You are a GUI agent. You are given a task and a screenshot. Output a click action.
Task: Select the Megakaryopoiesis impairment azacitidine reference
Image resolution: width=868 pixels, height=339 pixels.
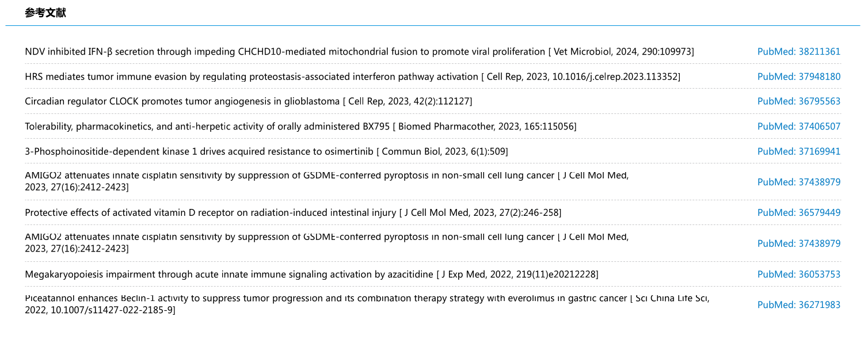point(230,274)
